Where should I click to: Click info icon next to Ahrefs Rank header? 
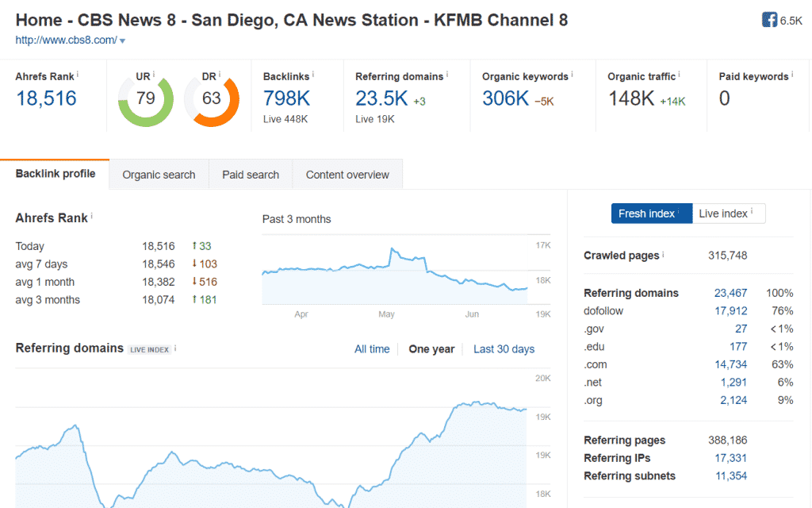[x=78, y=75]
